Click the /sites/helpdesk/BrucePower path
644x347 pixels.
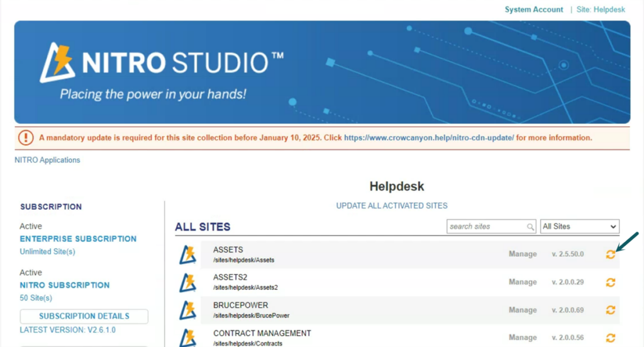pos(251,316)
